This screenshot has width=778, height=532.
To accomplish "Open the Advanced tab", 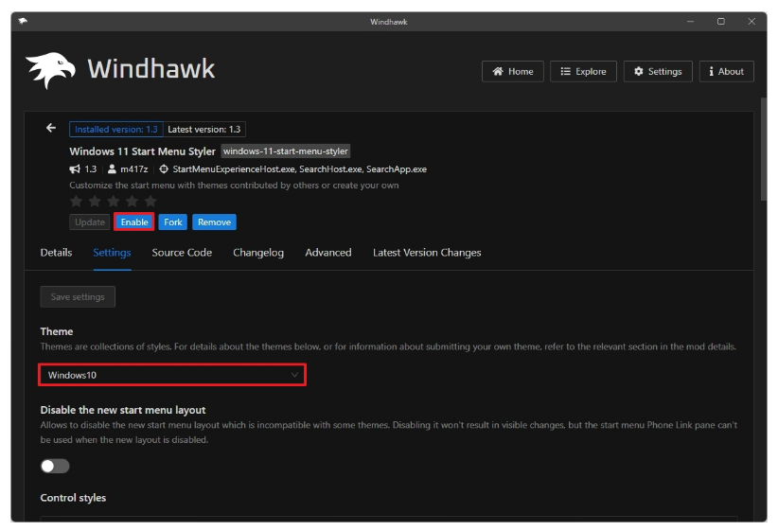I will (327, 253).
